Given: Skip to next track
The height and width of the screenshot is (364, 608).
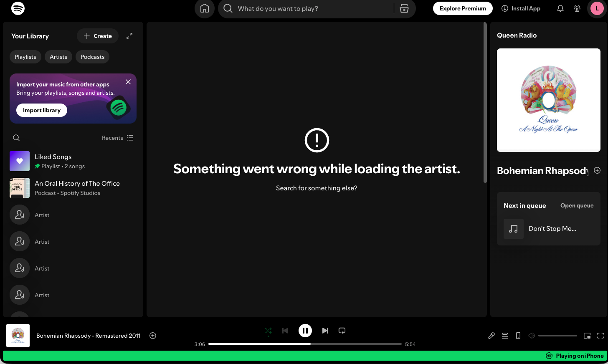Looking at the screenshot, I should [325, 331].
